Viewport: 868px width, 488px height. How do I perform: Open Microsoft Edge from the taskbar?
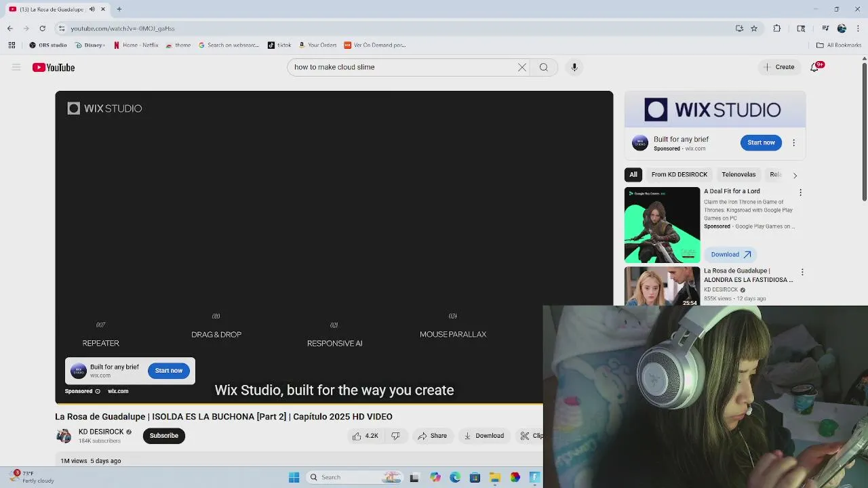(x=455, y=478)
